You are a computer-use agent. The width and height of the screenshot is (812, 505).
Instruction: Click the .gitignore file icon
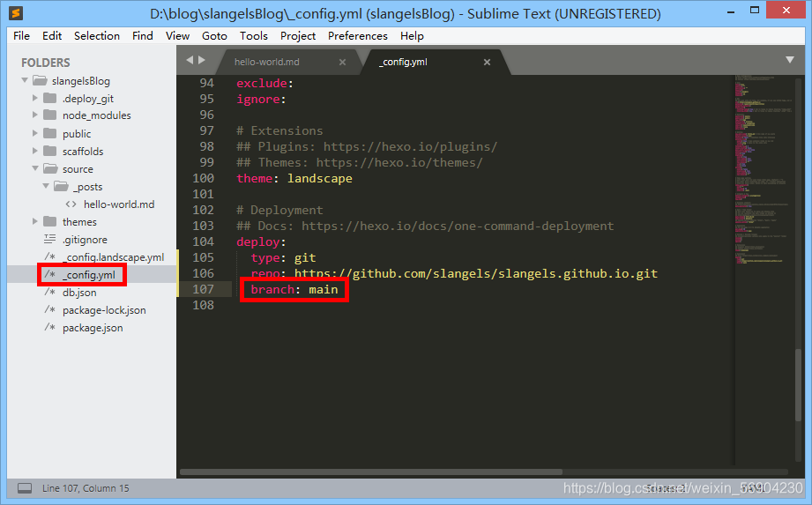49,239
